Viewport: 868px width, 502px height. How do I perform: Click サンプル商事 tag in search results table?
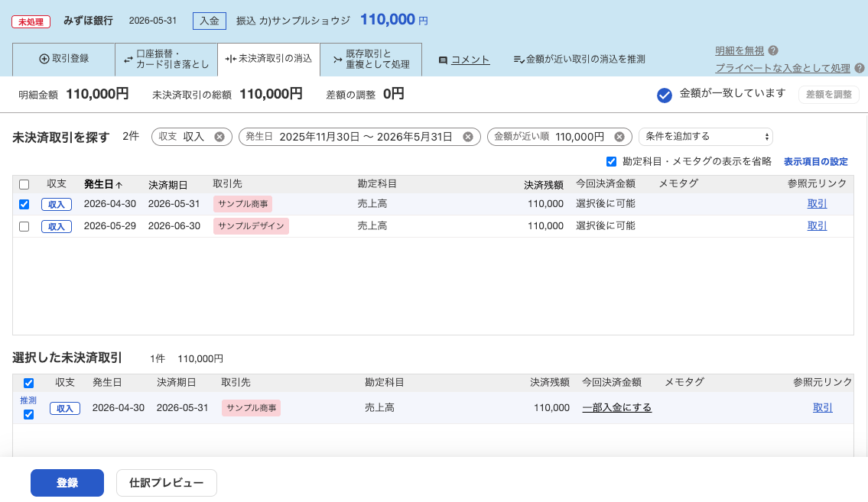pos(242,204)
